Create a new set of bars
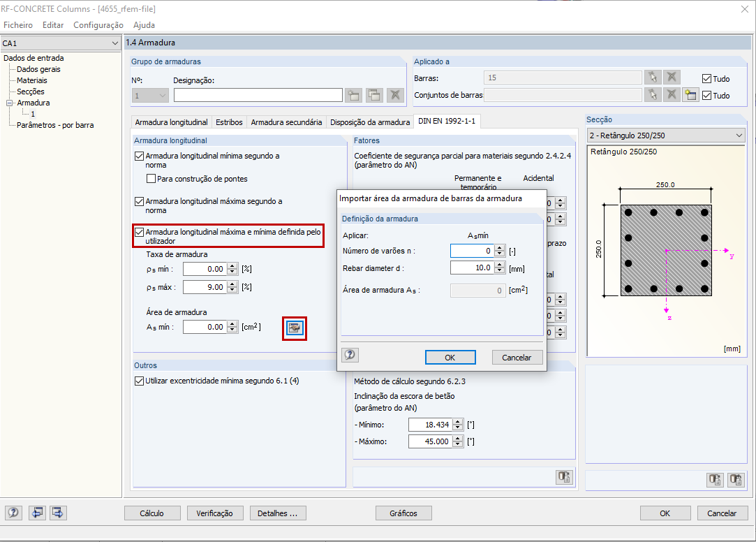The height and width of the screenshot is (542, 756). (x=691, y=95)
